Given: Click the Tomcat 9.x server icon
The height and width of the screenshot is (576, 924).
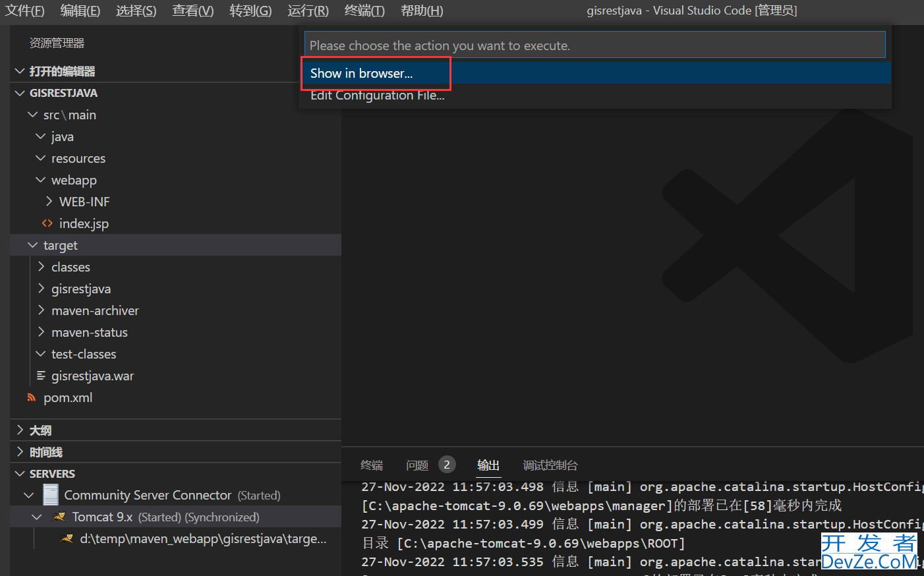Looking at the screenshot, I should (59, 517).
